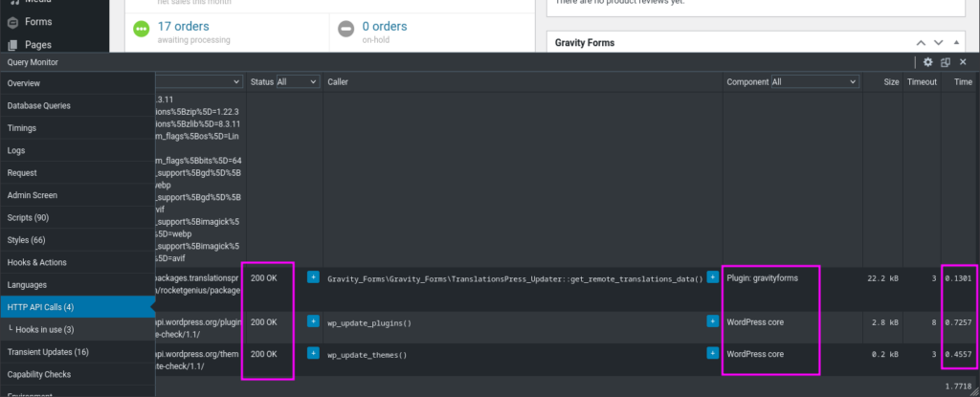Click the Size column header
The height and width of the screenshot is (397, 980).
pos(891,82)
